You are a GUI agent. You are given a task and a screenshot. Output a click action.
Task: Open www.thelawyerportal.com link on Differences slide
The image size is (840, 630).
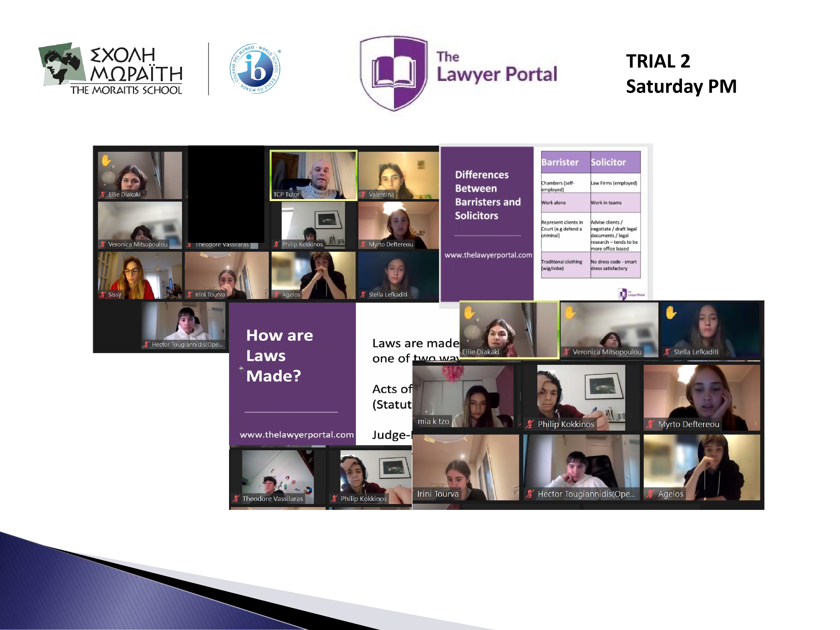click(488, 255)
